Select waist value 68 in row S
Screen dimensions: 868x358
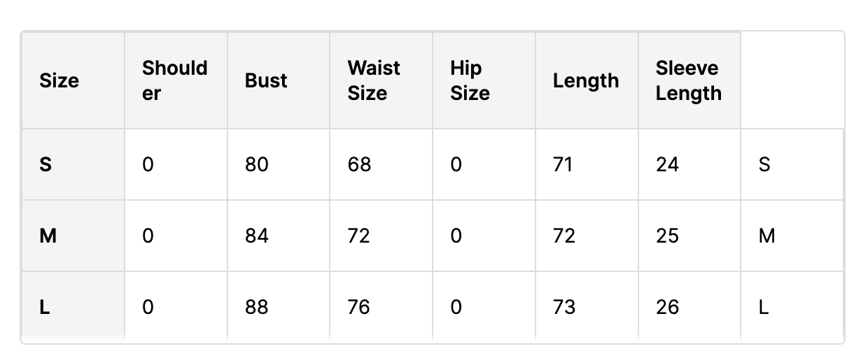360,165
